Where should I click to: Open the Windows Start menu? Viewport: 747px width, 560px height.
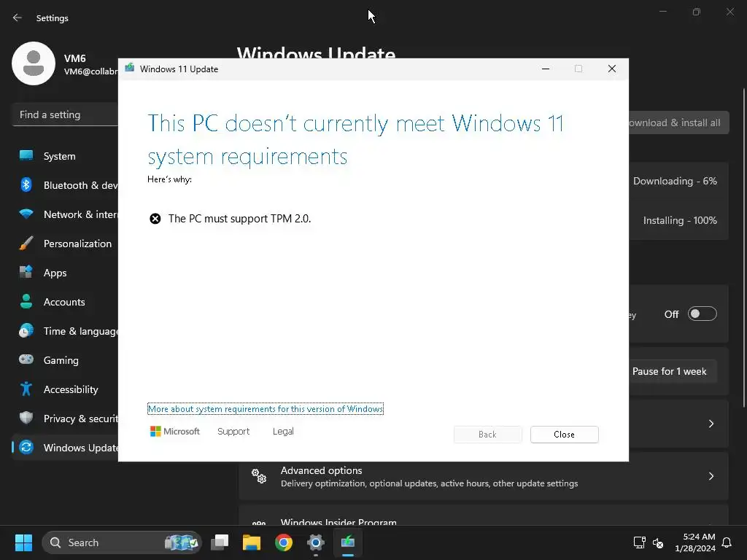(23, 542)
